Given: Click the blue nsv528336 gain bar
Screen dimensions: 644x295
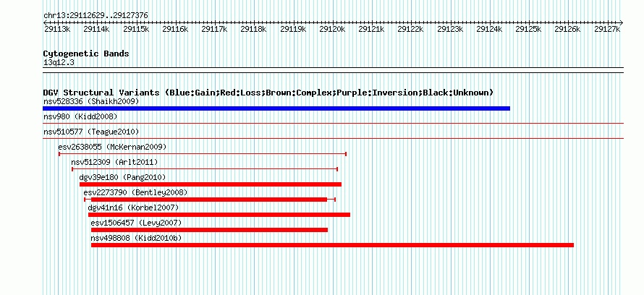Looking at the screenshot, I should point(276,108).
